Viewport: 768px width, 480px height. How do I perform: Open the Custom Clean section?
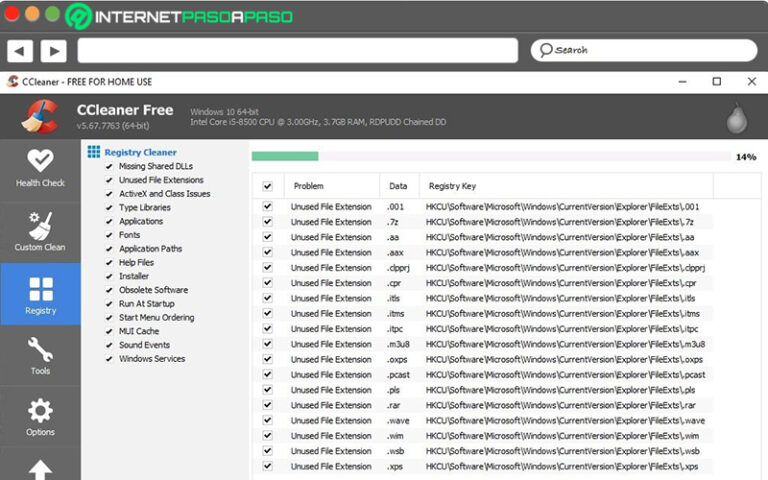[40, 231]
